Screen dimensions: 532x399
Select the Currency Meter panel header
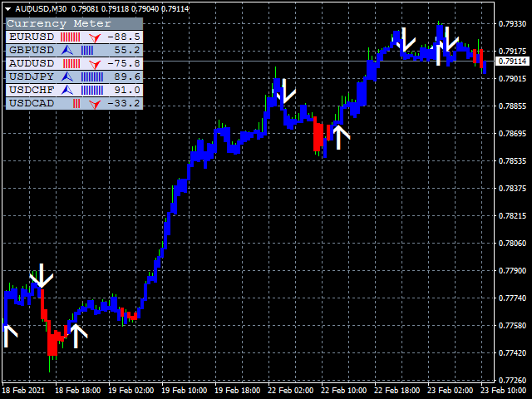click(x=74, y=24)
